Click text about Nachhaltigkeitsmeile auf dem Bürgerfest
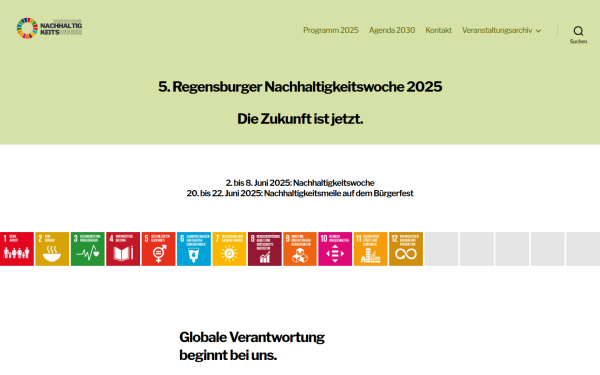This screenshot has height=375, width=600. (x=300, y=193)
